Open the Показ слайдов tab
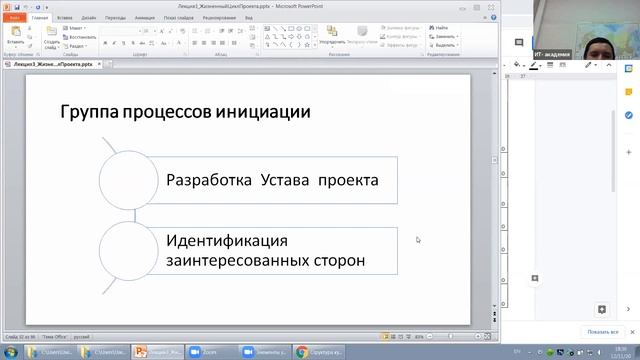640x360 pixels. coord(179,18)
